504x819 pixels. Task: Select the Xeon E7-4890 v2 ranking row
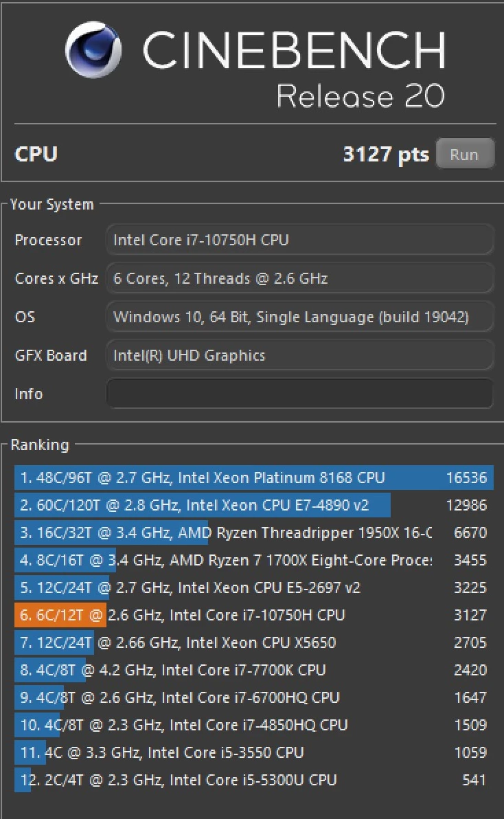coord(253,505)
